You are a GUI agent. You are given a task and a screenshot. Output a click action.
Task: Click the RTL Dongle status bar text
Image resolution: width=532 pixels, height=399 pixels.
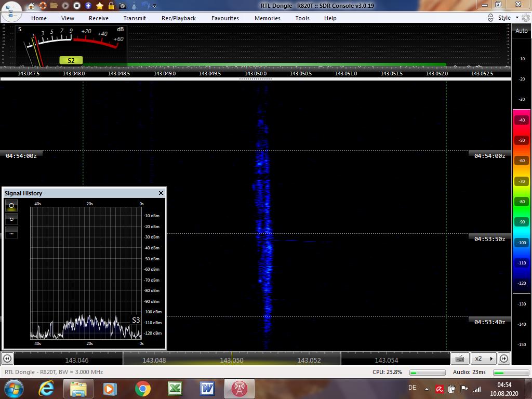[54, 372]
